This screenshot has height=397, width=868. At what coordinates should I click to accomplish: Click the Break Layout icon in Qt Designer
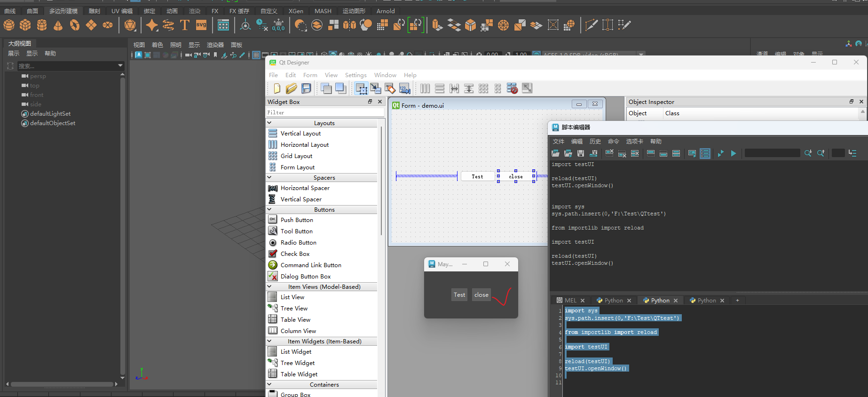click(x=512, y=88)
